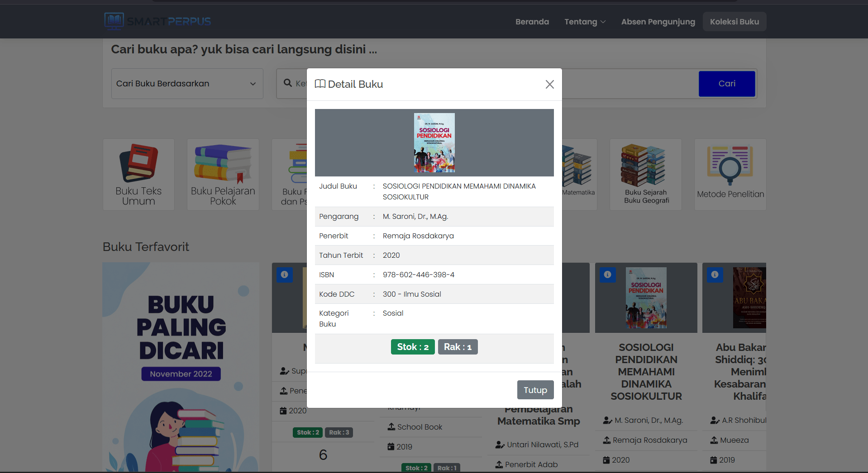868x473 pixels.
Task: Open the Buku Teks Umum category icon
Action: tap(138, 175)
